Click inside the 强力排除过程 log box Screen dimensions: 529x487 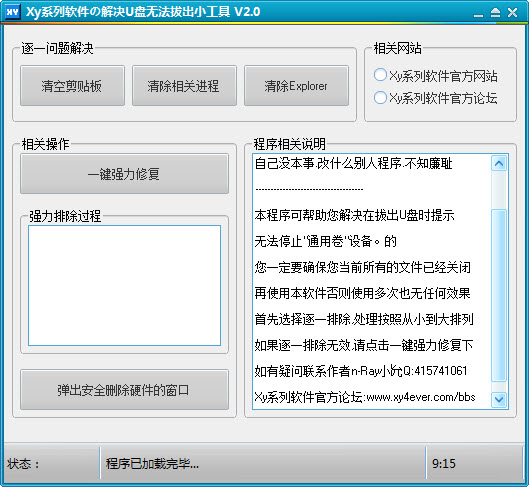pos(124,285)
